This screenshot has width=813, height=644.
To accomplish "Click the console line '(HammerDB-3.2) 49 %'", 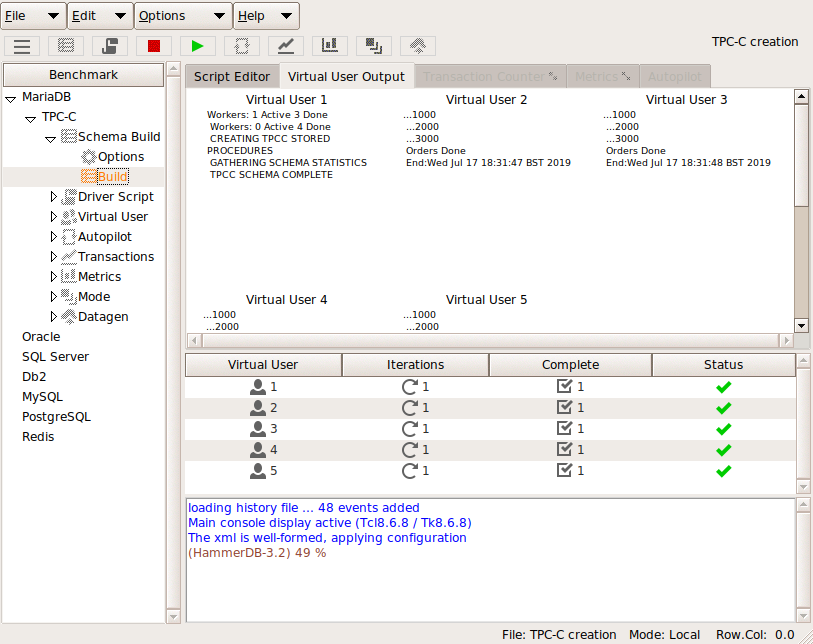I will click(257, 553).
